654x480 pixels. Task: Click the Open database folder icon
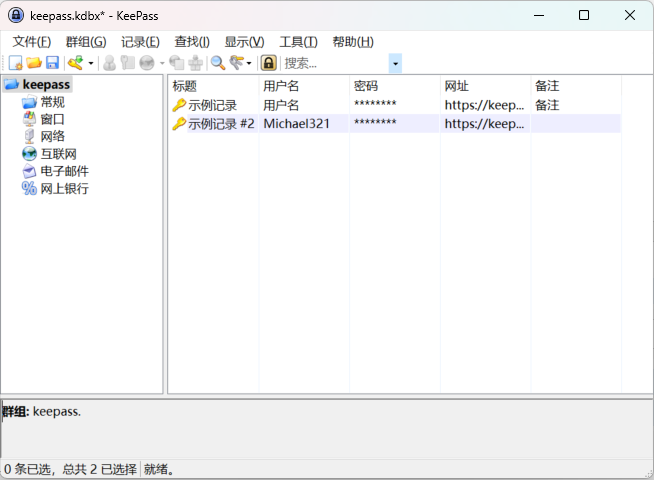34,63
